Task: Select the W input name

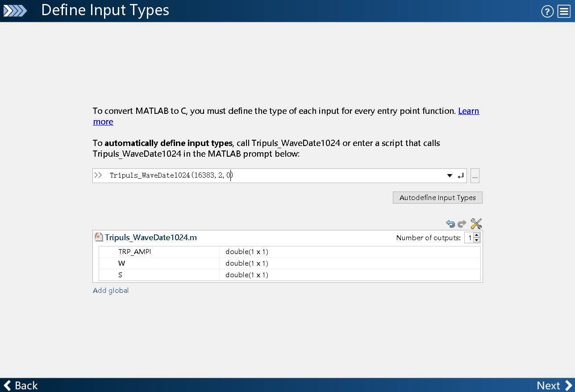Action: [121, 263]
